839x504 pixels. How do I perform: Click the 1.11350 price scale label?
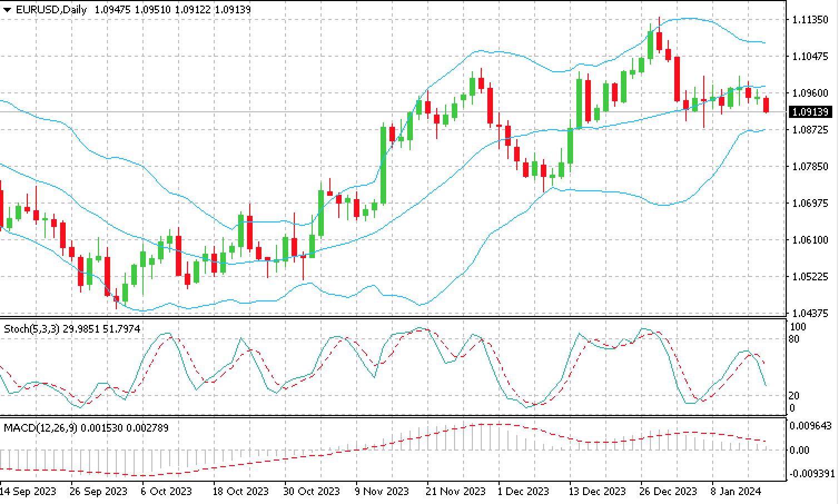tap(810, 20)
